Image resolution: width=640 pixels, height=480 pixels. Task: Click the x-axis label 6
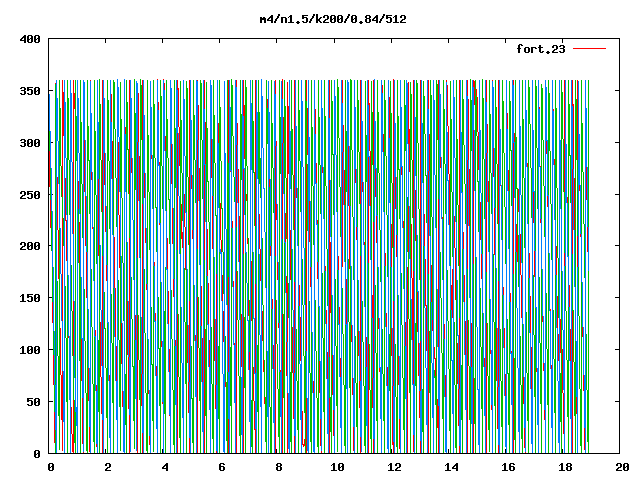coord(222,467)
